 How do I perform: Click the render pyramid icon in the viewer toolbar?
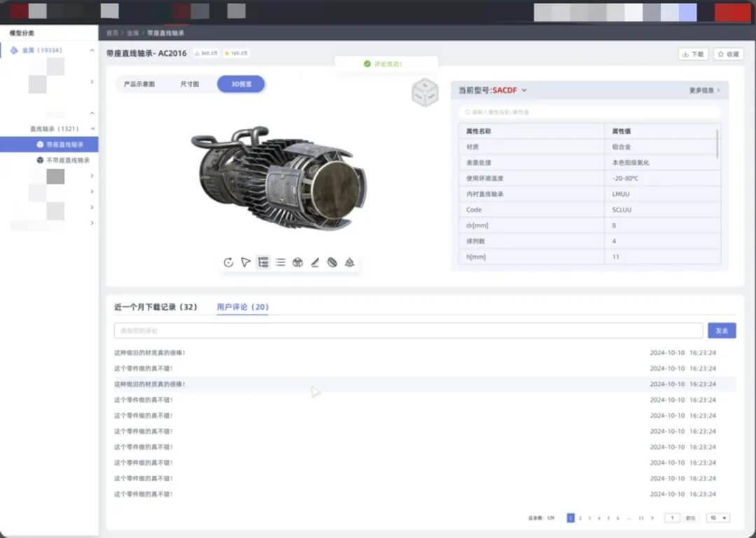pos(350,262)
